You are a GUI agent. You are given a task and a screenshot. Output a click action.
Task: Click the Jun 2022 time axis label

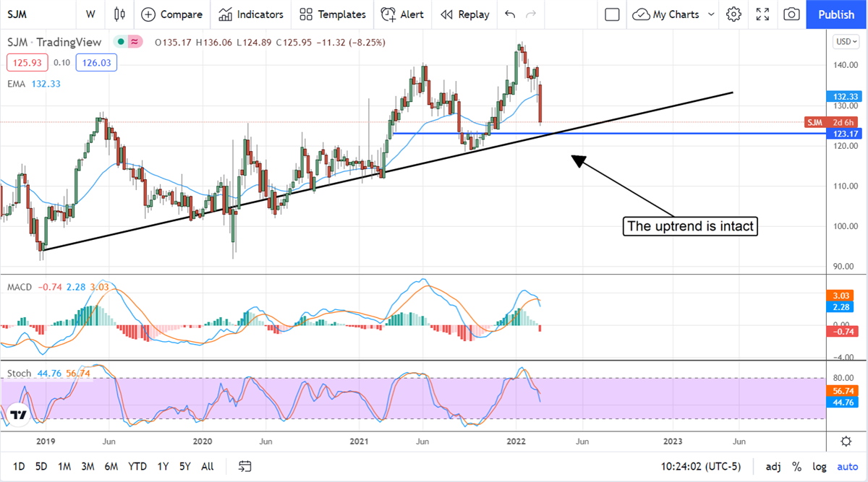[x=582, y=441]
